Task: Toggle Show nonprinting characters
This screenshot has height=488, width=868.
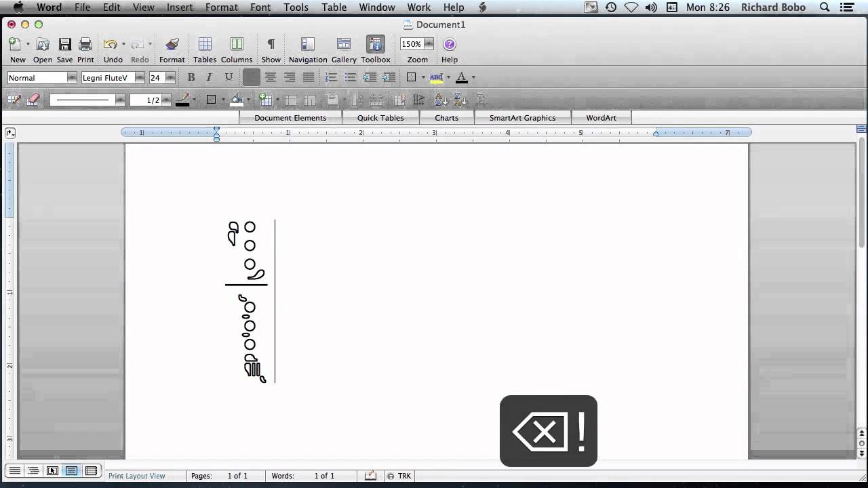Action: click(x=271, y=44)
